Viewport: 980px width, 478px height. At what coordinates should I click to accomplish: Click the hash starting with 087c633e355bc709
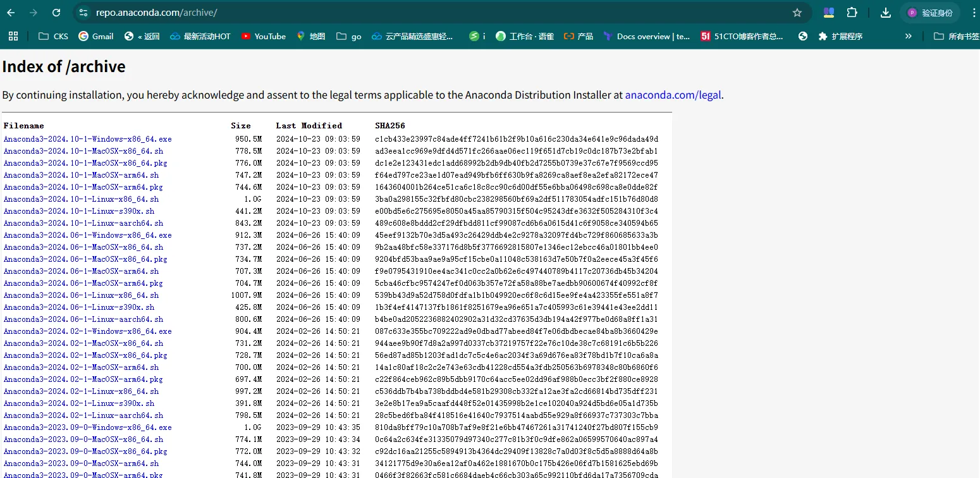click(x=517, y=331)
